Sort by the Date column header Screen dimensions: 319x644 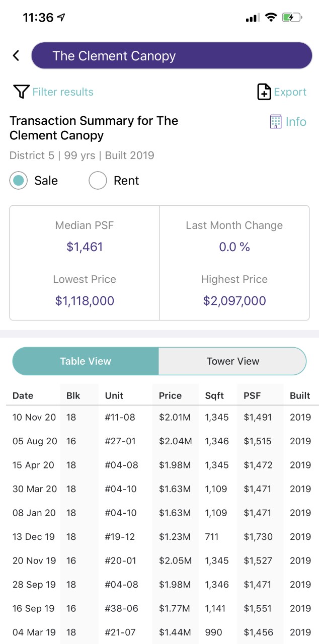tap(22, 395)
